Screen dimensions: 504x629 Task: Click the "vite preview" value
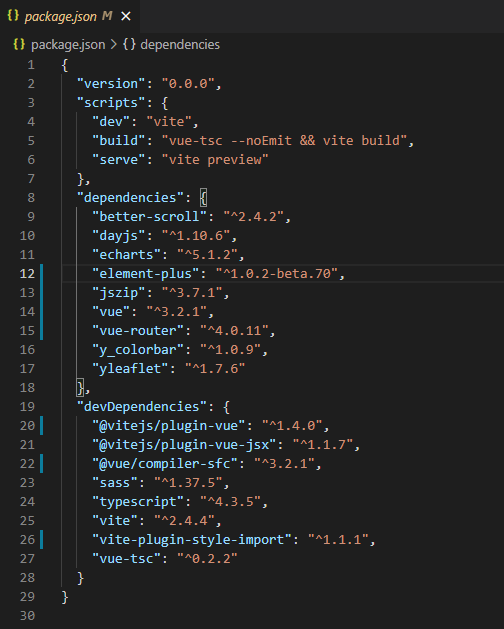coord(215,160)
